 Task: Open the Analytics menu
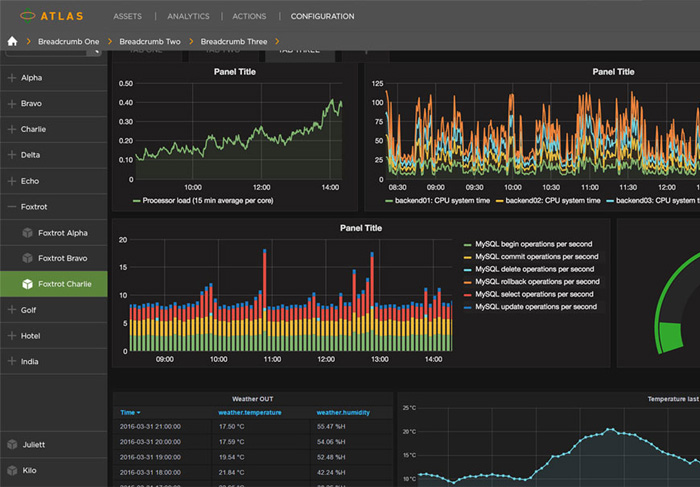(x=188, y=17)
